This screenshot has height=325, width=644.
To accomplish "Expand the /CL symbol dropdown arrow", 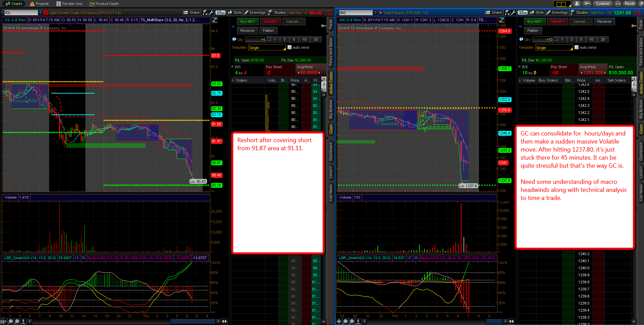I will (x=41, y=13).
